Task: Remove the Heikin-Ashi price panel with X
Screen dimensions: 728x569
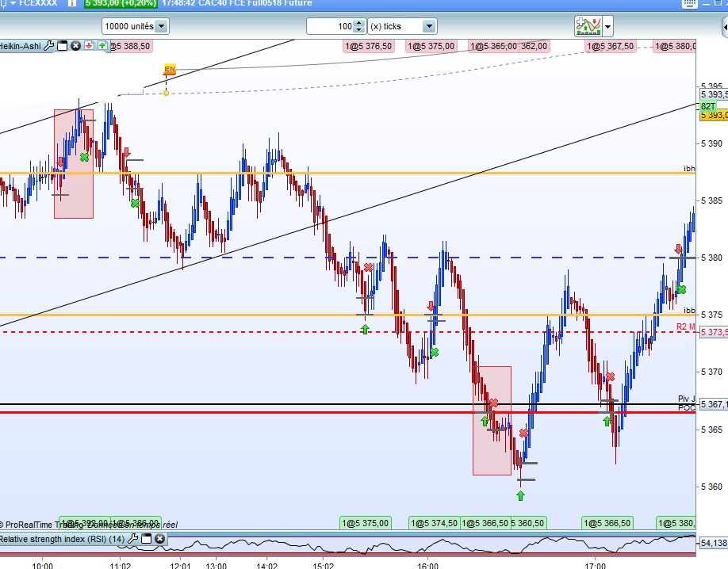Action: (x=75, y=46)
